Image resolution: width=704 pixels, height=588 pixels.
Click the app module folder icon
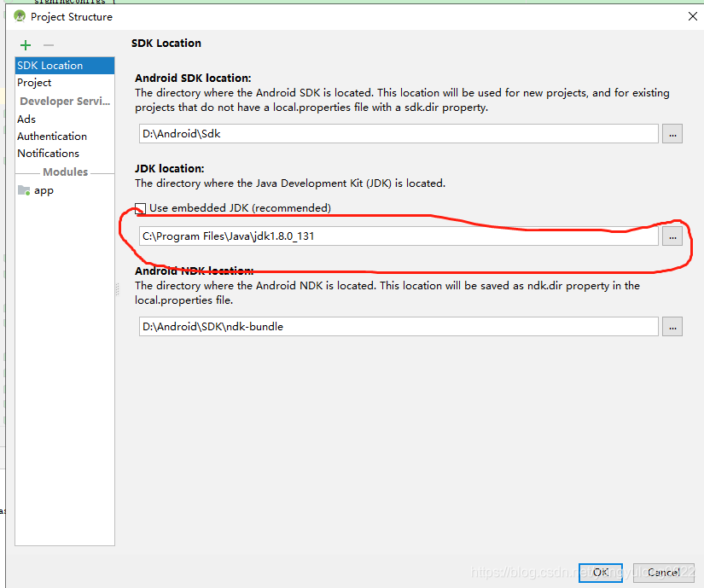[24, 190]
